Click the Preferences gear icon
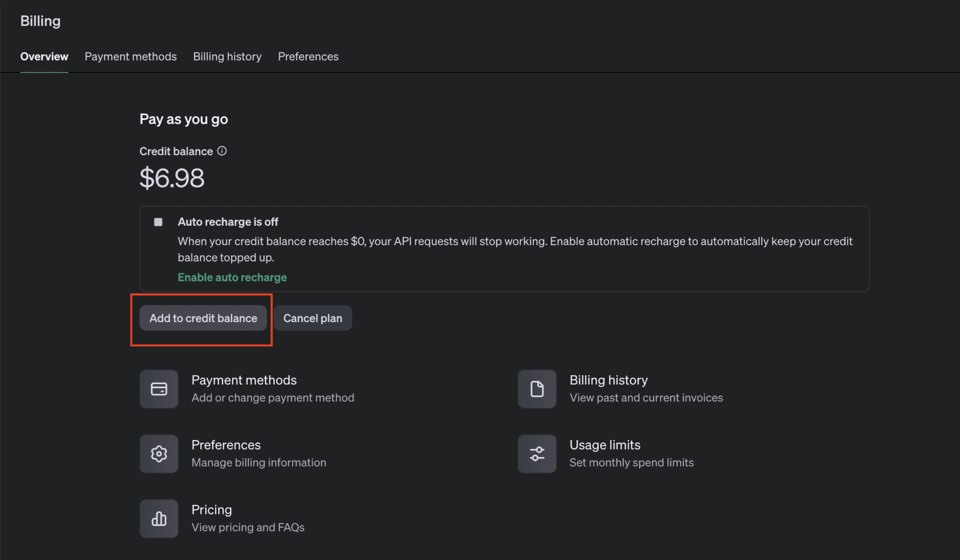Viewport: 960px width, 560px height. point(159,454)
